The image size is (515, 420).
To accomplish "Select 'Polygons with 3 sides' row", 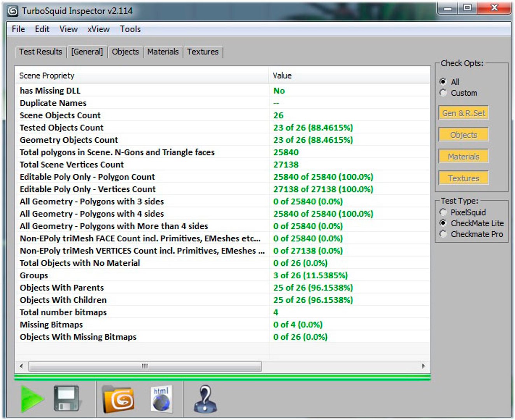I will point(222,201).
